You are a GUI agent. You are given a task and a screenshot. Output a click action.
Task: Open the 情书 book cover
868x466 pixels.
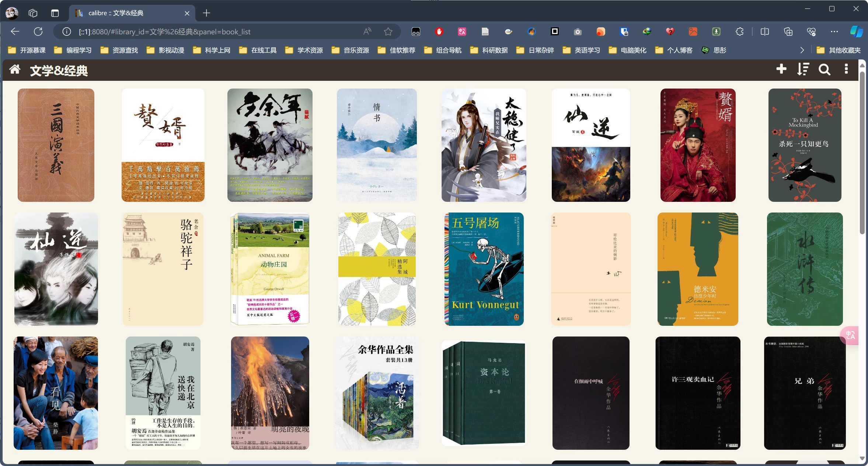[x=377, y=145]
